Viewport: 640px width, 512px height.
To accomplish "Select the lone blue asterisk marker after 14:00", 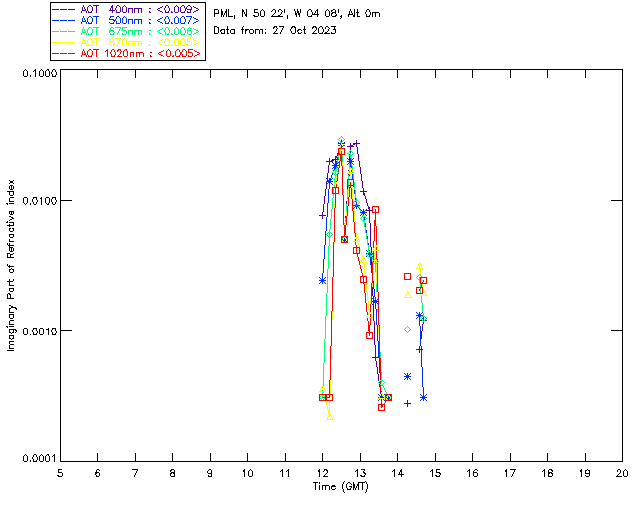I will coord(408,376).
